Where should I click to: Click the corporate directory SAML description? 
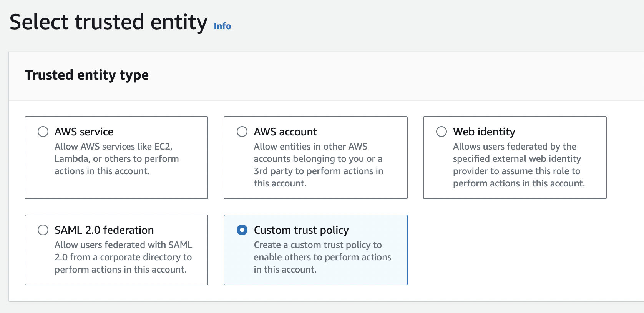coord(123,257)
